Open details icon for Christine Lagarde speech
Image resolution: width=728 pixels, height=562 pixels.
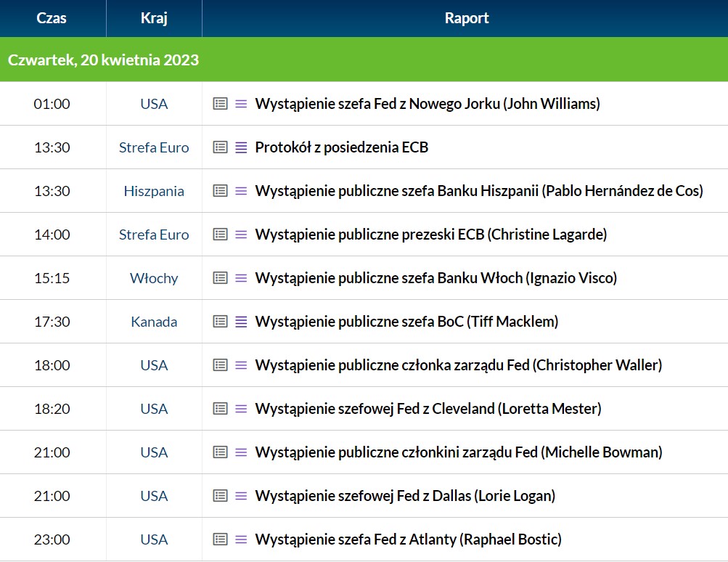220,235
